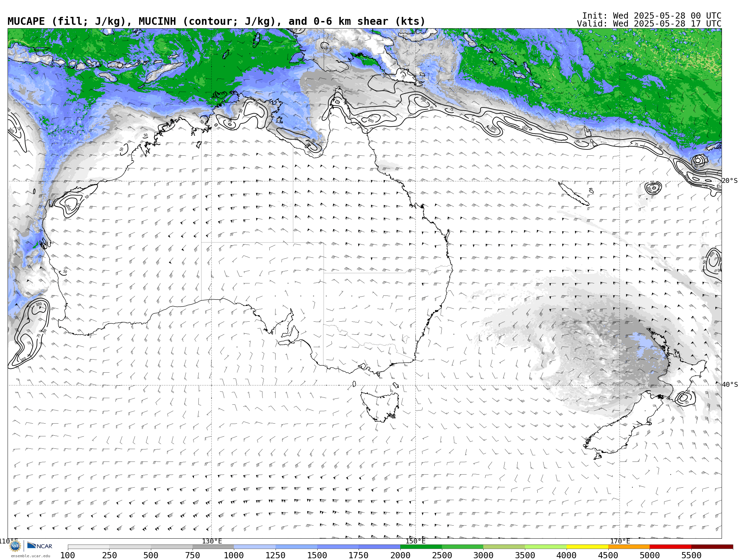This screenshot has width=744, height=560.
Task: Click the colorbar tick label "1750"
Action: pyautogui.click(x=359, y=556)
